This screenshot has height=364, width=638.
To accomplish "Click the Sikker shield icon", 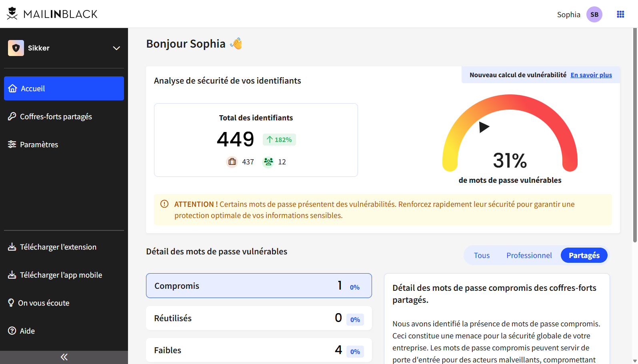I will (x=16, y=48).
